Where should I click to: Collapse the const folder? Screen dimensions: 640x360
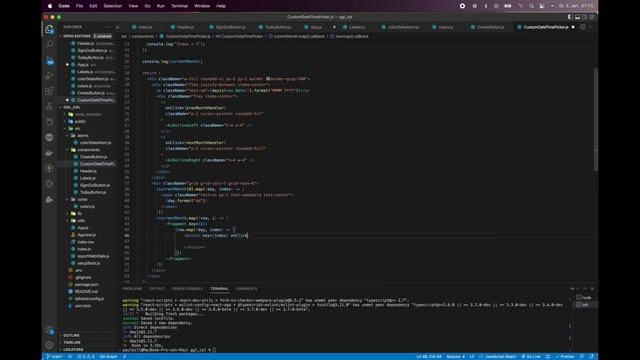[x=87, y=199]
